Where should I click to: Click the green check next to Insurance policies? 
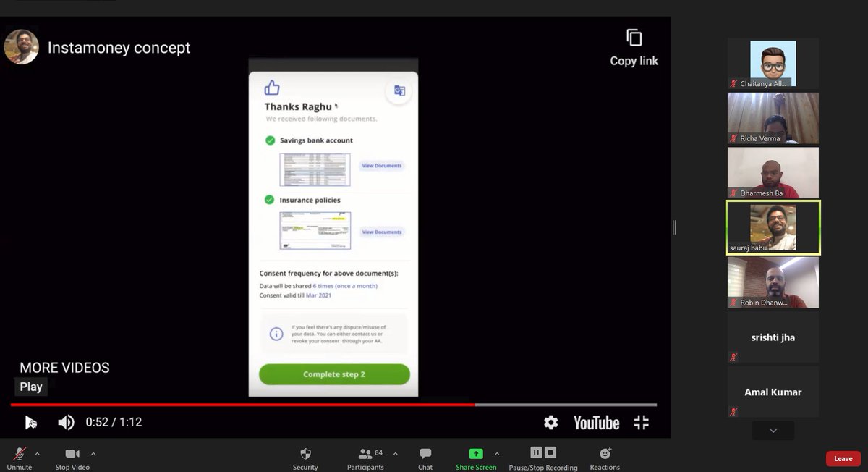click(270, 200)
